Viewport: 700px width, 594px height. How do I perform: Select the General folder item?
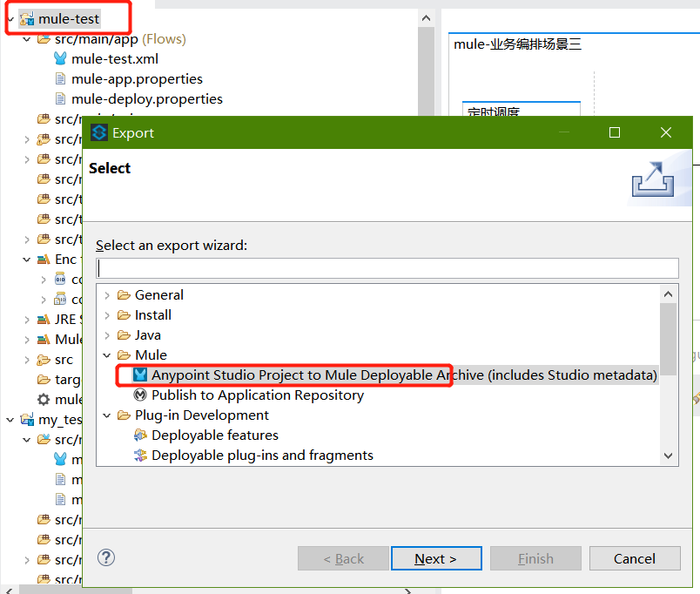pyautogui.click(x=159, y=295)
